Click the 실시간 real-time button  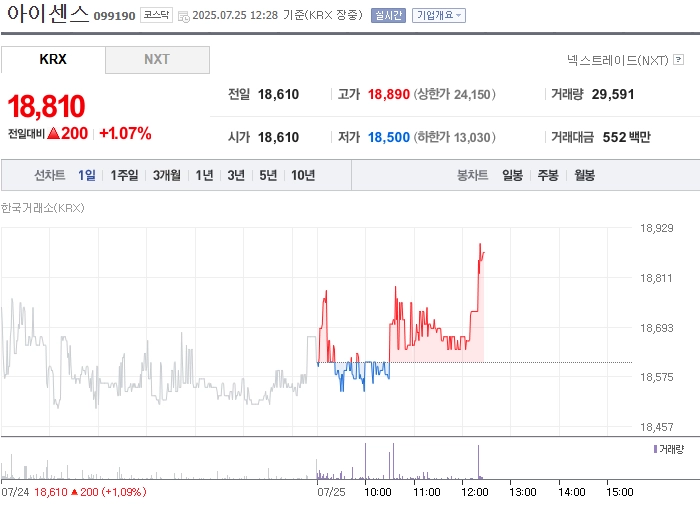coord(388,15)
